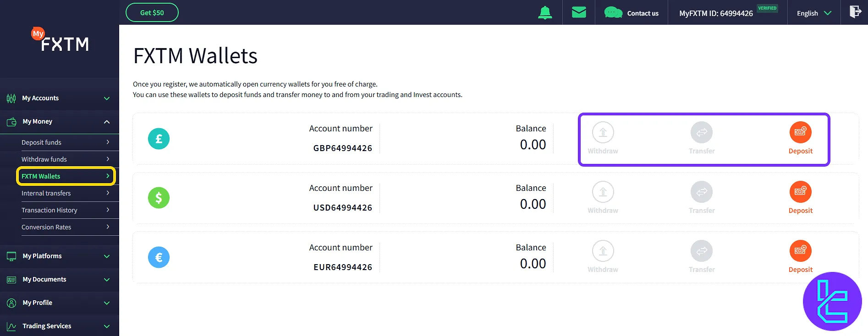Image resolution: width=868 pixels, height=336 pixels.
Task: Open the envelope messages icon
Action: (x=579, y=12)
